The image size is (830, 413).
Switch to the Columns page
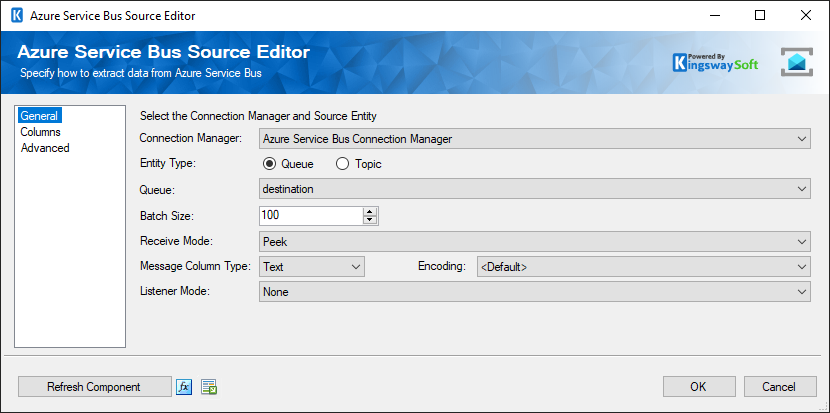click(40, 132)
